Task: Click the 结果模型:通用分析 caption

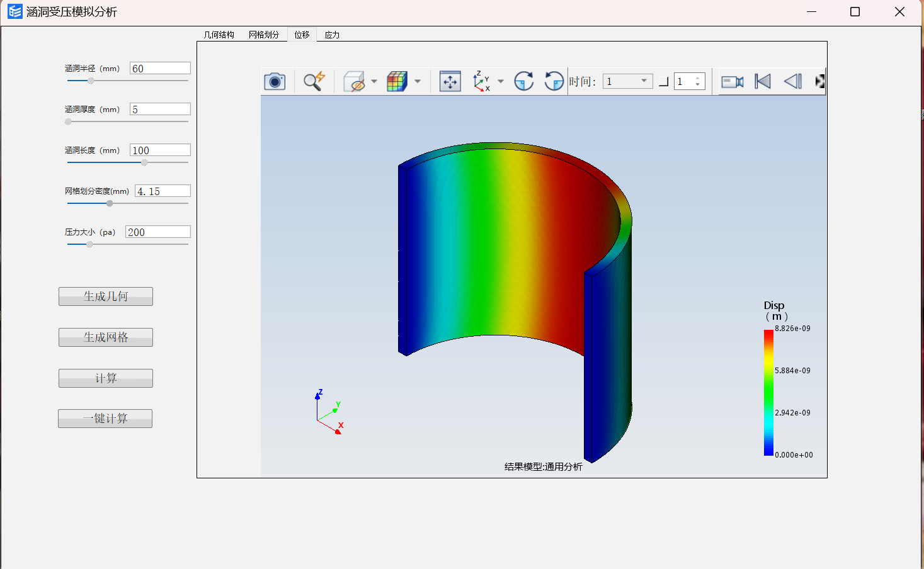Action: tap(544, 466)
